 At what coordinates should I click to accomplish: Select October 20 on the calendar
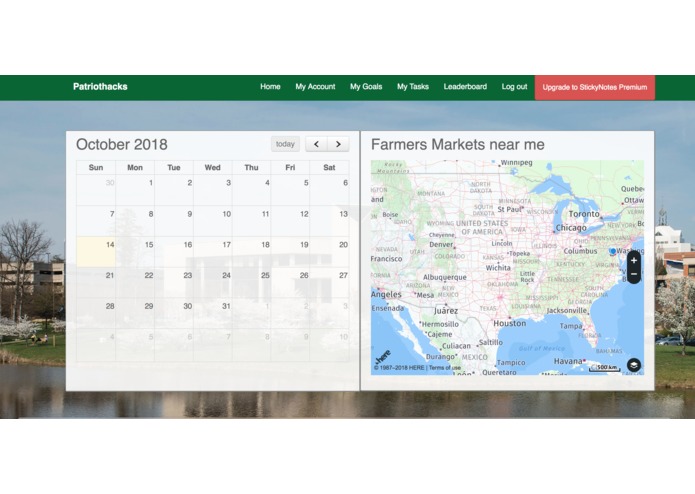[x=329, y=252]
